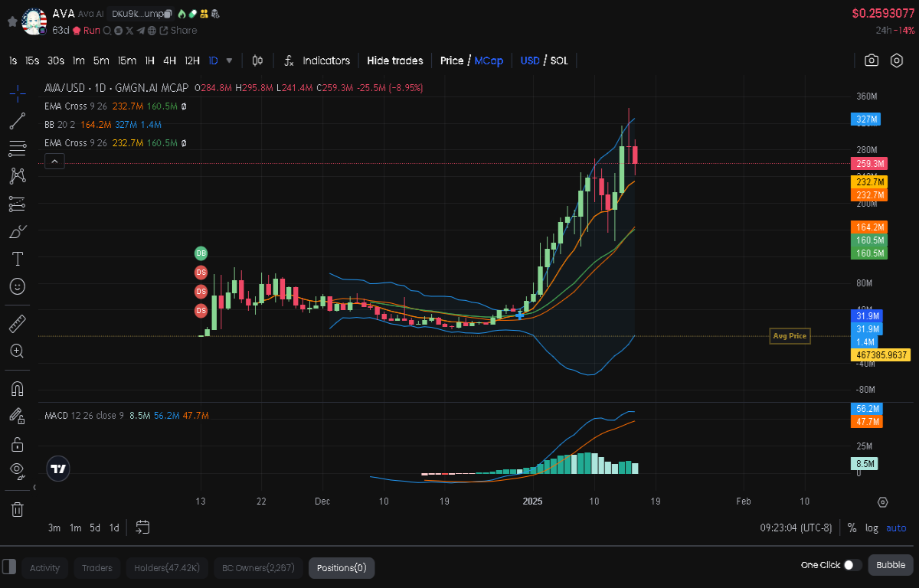The image size is (919, 588).
Task: Select the 1s timeframe
Action: [x=13, y=60]
